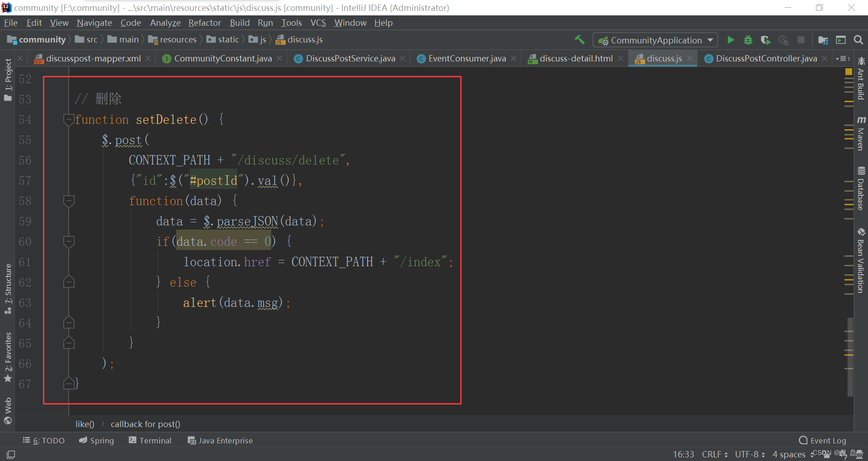Screen dimensions: 868x461
Task: Open the Database side panel
Action: coord(861,188)
